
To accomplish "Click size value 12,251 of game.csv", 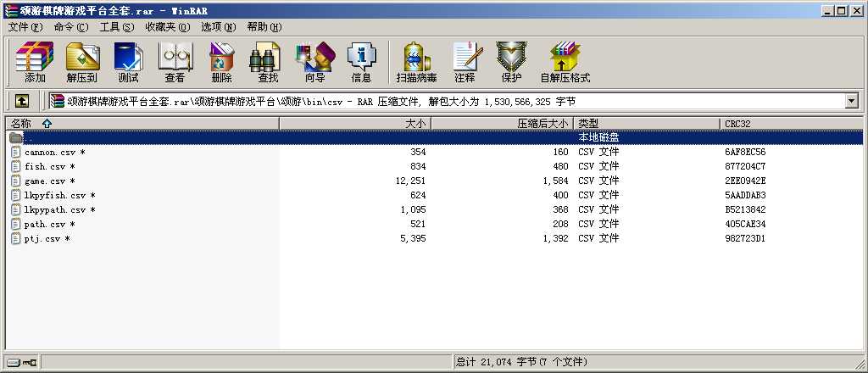I will pyautogui.click(x=410, y=181).
